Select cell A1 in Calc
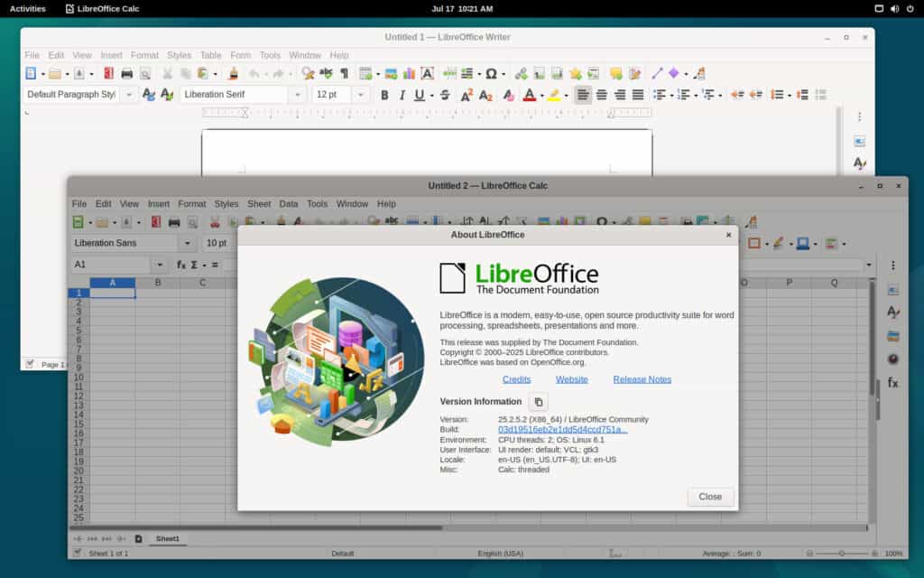Viewport: 924px width, 578px height. pos(112,293)
